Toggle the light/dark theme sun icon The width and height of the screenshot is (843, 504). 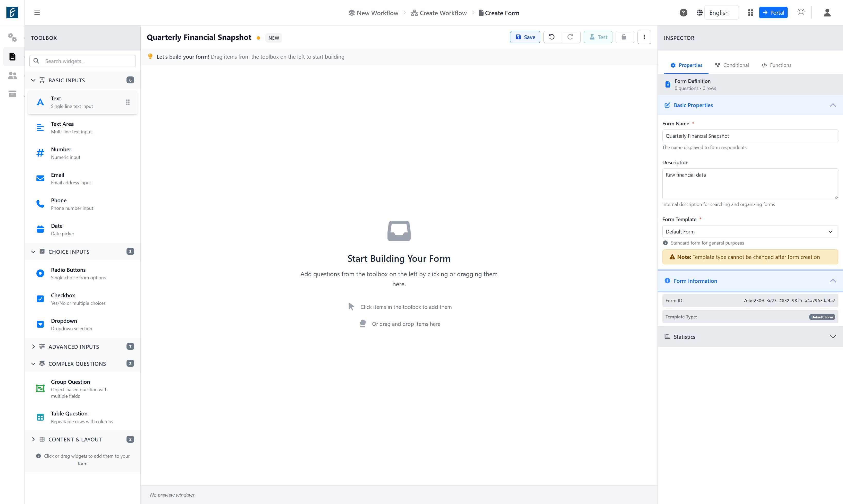pos(801,12)
